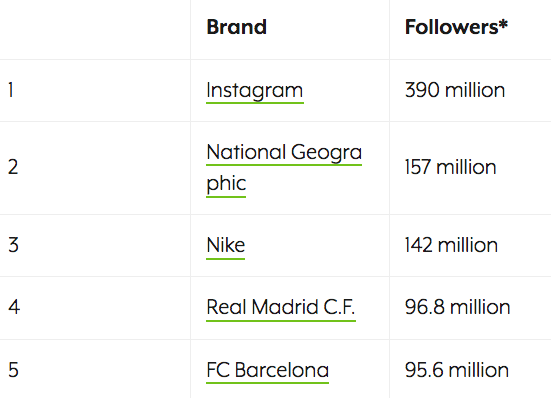
Task: Select the rank 2 cell
Action: (95, 168)
